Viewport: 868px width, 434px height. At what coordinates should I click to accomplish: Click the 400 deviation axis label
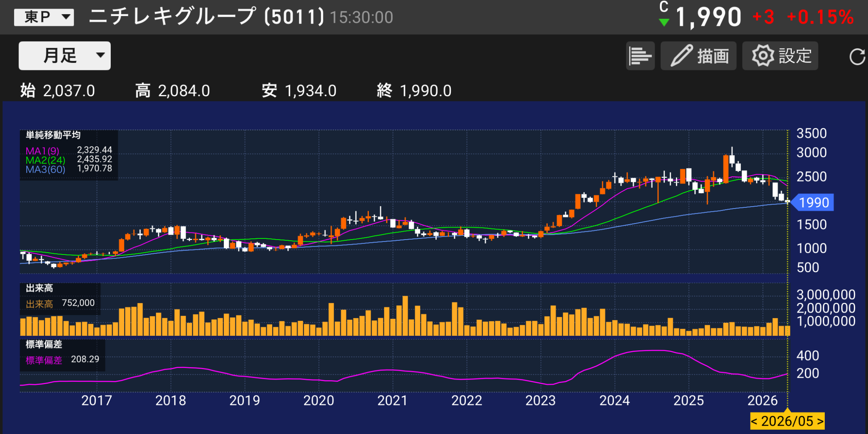point(808,356)
